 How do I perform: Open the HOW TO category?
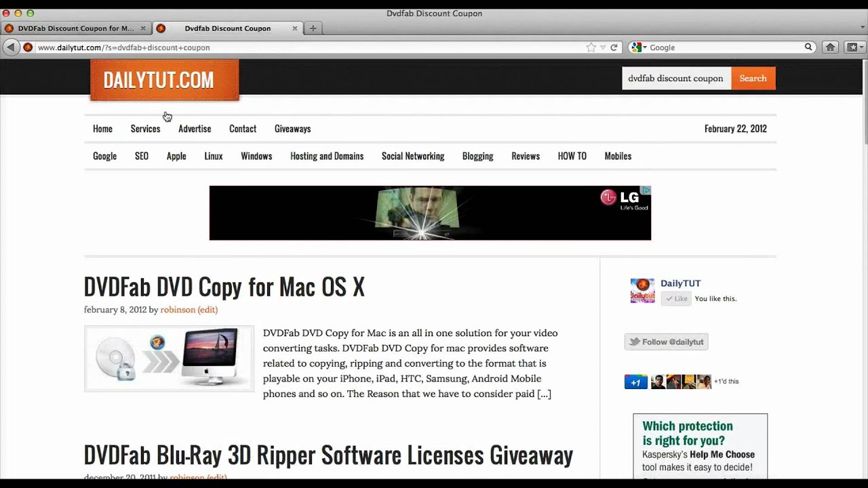(x=572, y=156)
